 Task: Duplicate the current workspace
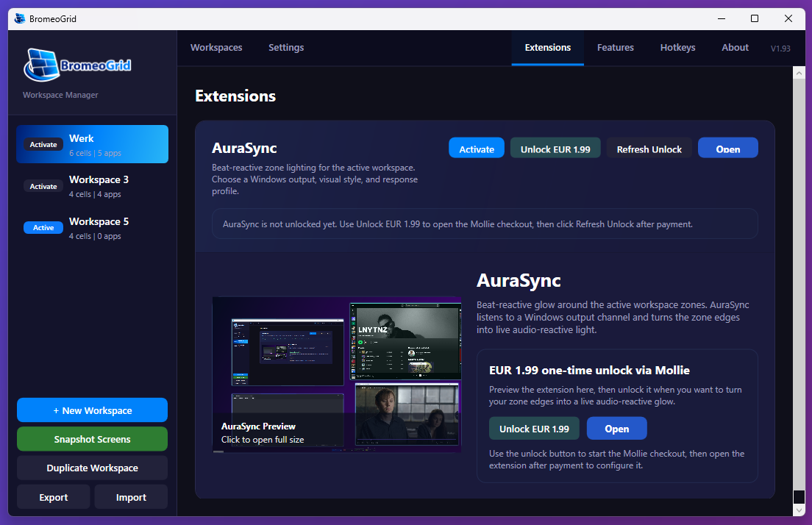92,467
